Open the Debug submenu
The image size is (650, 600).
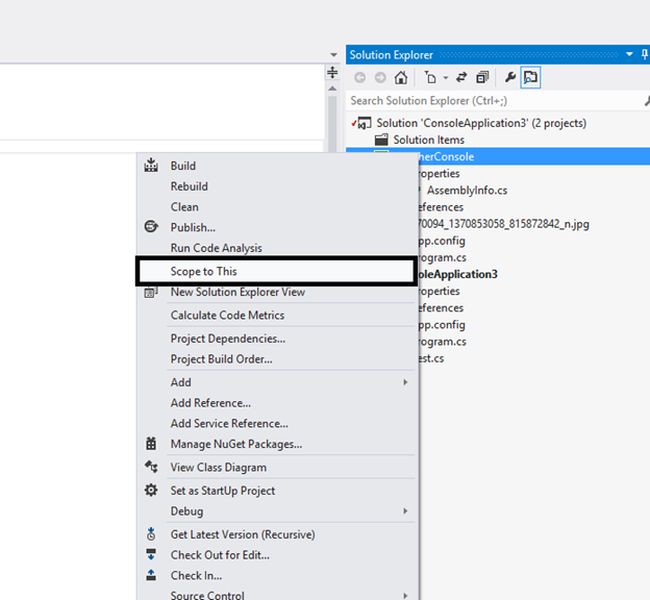click(x=277, y=511)
